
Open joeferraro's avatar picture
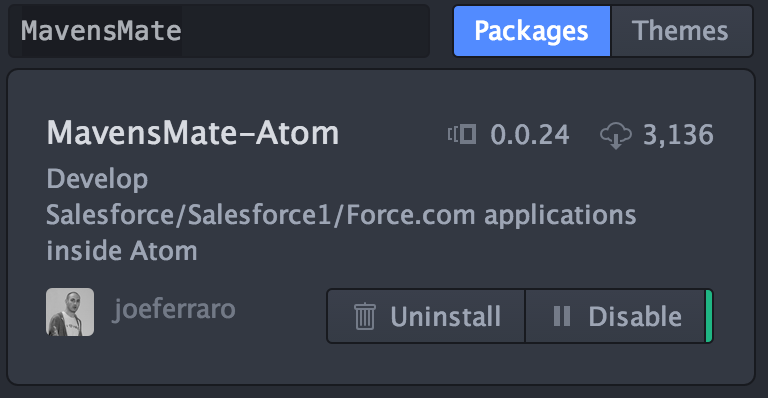(70, 312)
